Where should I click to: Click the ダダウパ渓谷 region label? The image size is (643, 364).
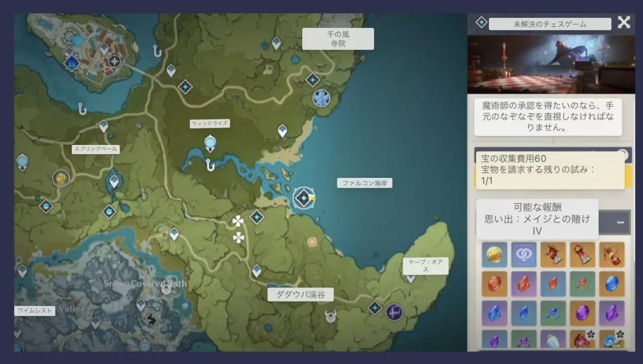(301, 295)
